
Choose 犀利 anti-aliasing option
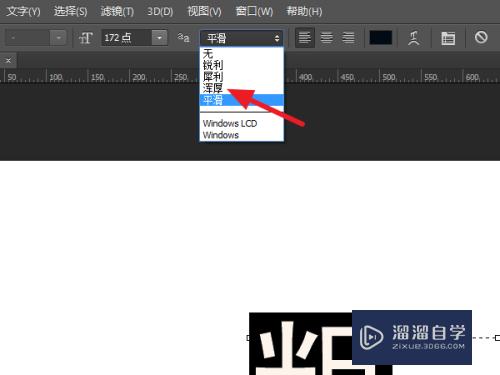[x=242, y=77]
